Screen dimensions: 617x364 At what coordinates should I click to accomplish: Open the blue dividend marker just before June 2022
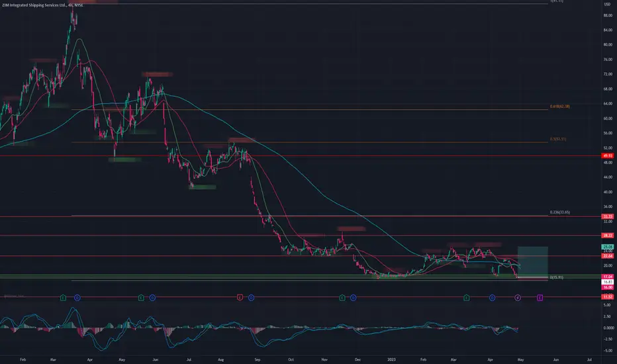click(152, 298)
